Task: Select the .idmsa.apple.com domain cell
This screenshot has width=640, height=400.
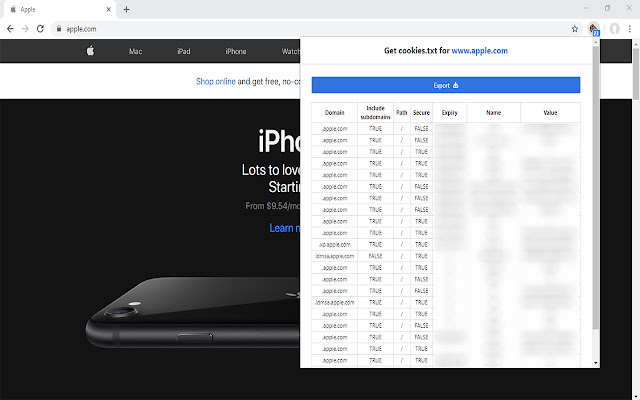Action: [x=334, y=302]
